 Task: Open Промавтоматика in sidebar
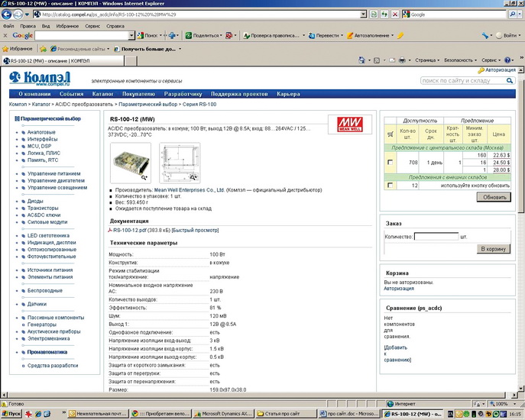click(47, 352)
